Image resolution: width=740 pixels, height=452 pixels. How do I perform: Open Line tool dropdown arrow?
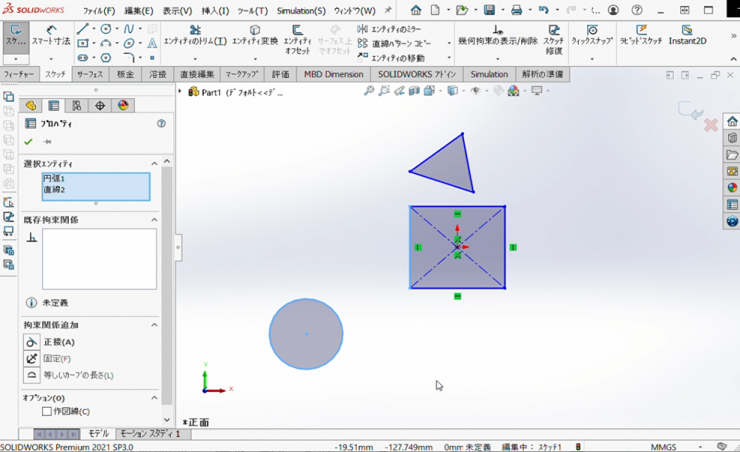click(x=93, y=29)
